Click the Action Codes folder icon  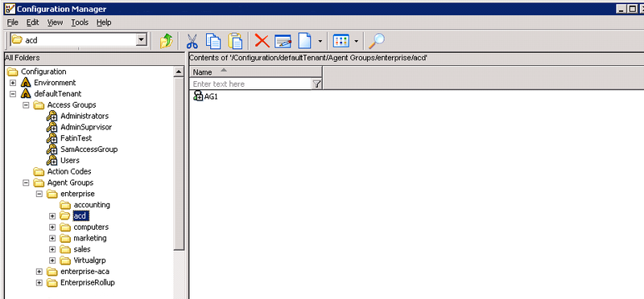[39, 171]
